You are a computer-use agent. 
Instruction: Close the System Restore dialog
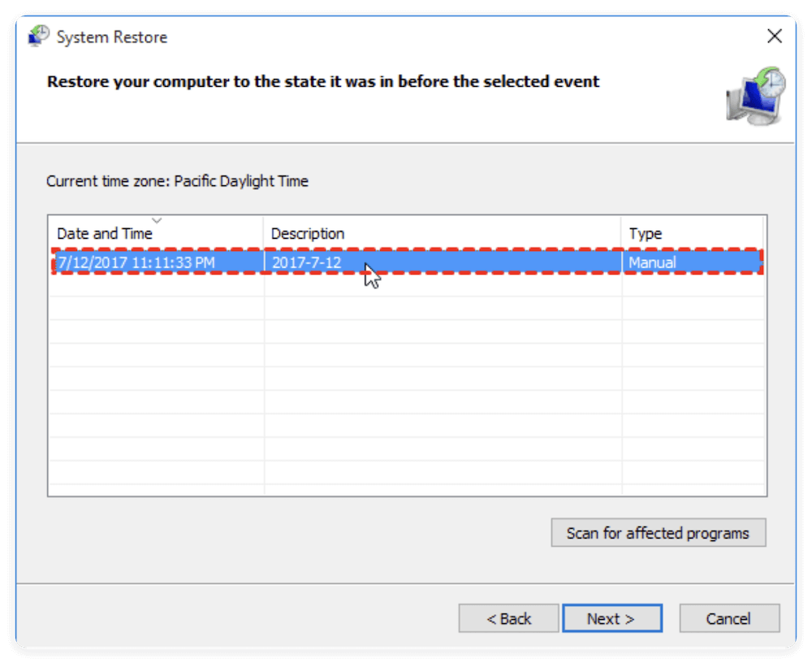775,37
